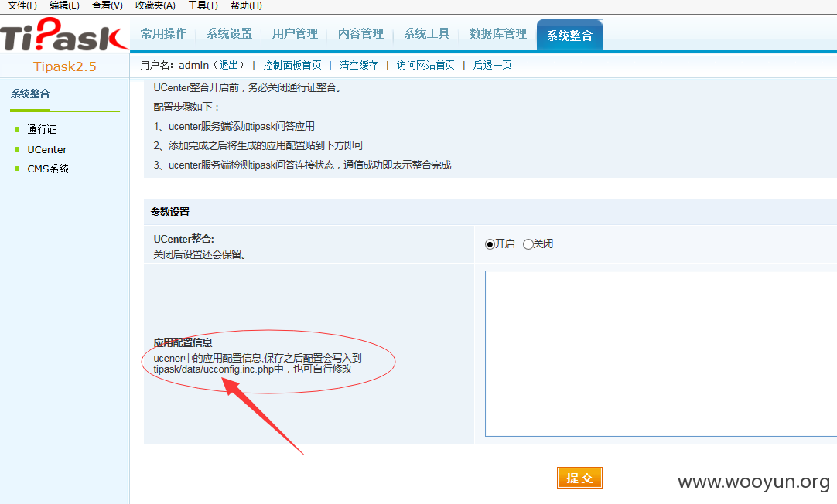Open the 收藏夹(A) menu
The width and height of the screenshot is (837, 504).
click(x=155, y=5)
